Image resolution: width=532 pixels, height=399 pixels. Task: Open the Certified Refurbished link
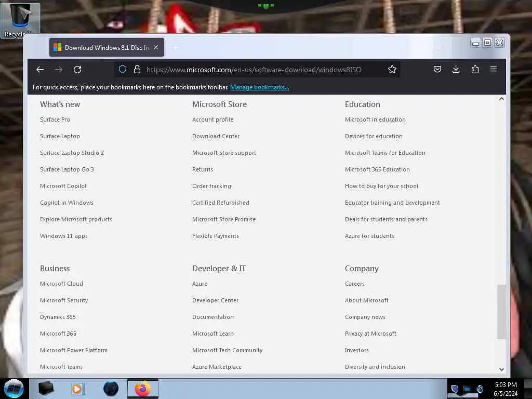coord(221,203)
